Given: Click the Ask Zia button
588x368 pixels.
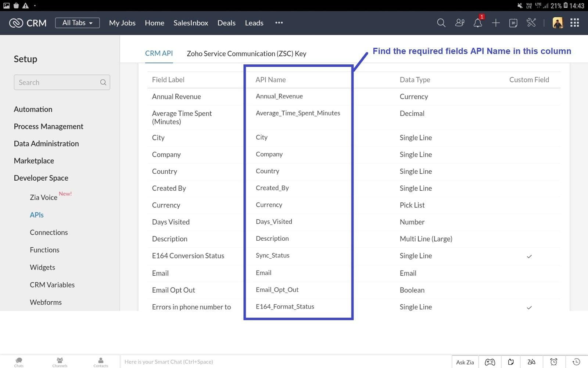Looking at the screenshot, I should point(465,362).
